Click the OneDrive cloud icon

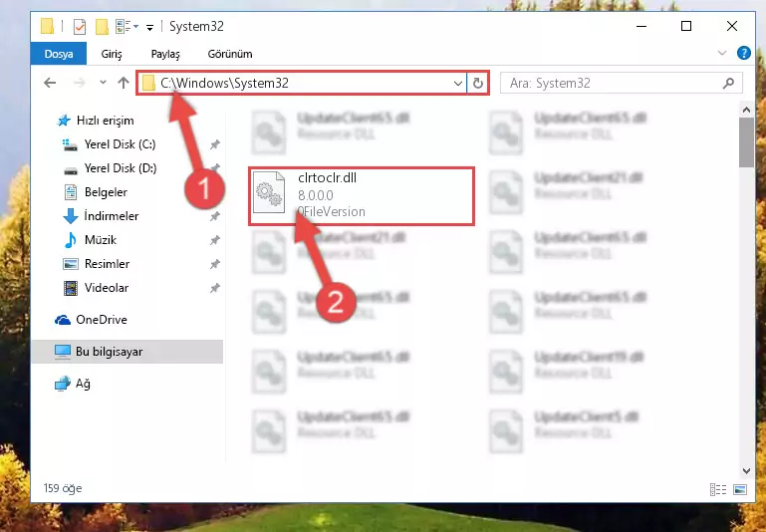tap(63, 320)
